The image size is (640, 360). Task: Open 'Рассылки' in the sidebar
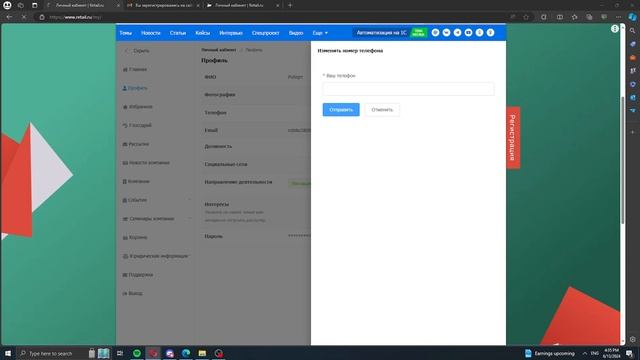pyautogui.click(x=136, y=144)
